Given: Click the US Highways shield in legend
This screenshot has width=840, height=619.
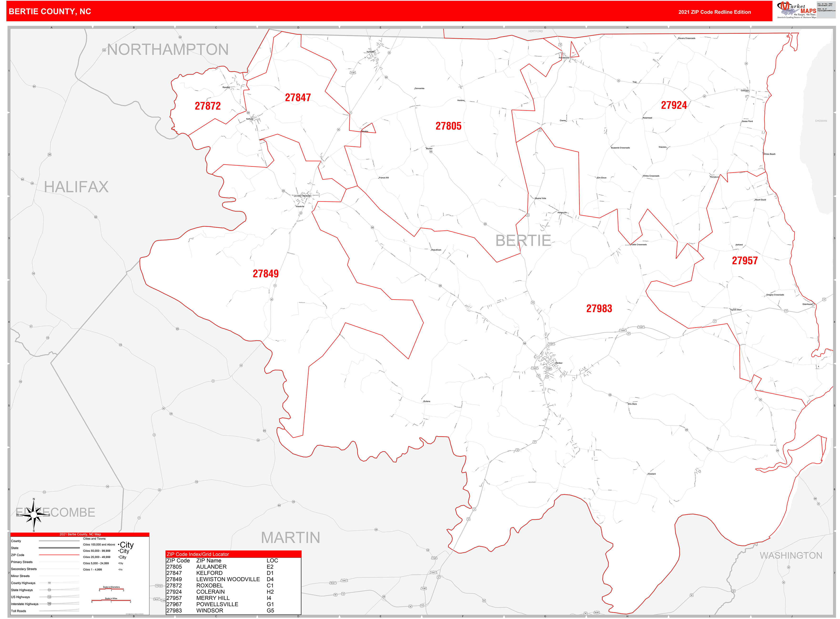Looking at the screenshot, I should [x=49, y=597].
